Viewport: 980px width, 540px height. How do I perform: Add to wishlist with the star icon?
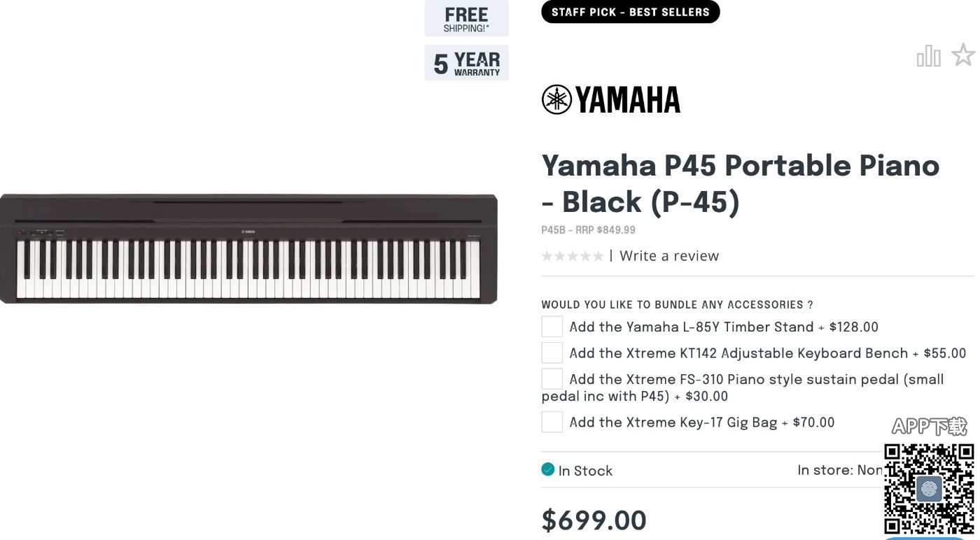963,55
